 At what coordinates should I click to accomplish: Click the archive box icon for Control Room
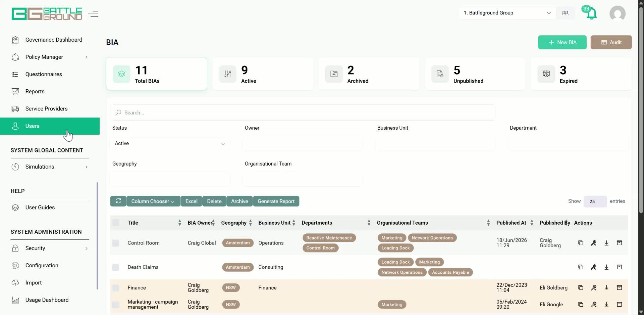pos(620,243)
